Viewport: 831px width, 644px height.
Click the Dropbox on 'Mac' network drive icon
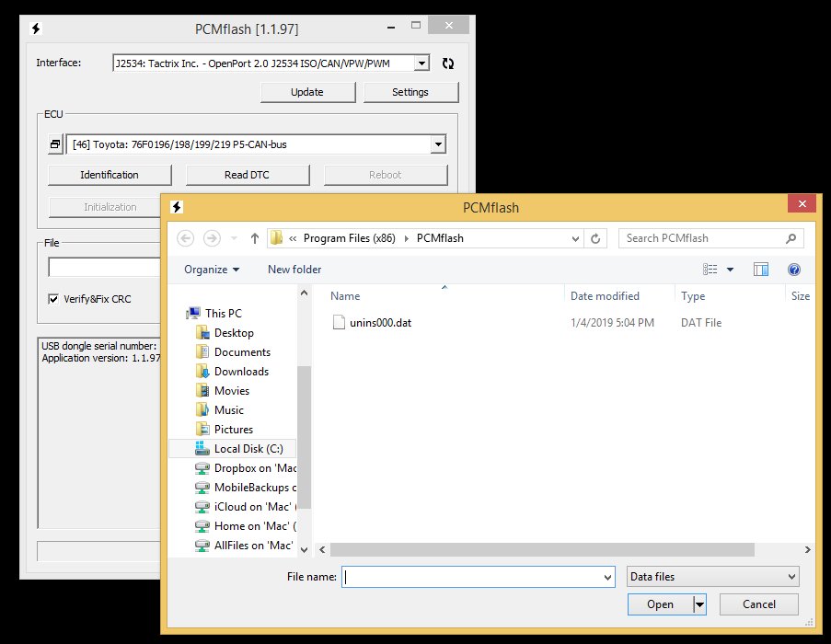point(202,468)
